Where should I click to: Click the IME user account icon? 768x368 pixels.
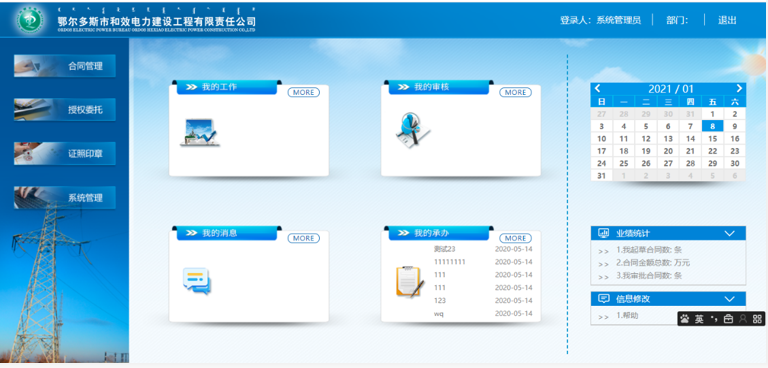[743, 319]
